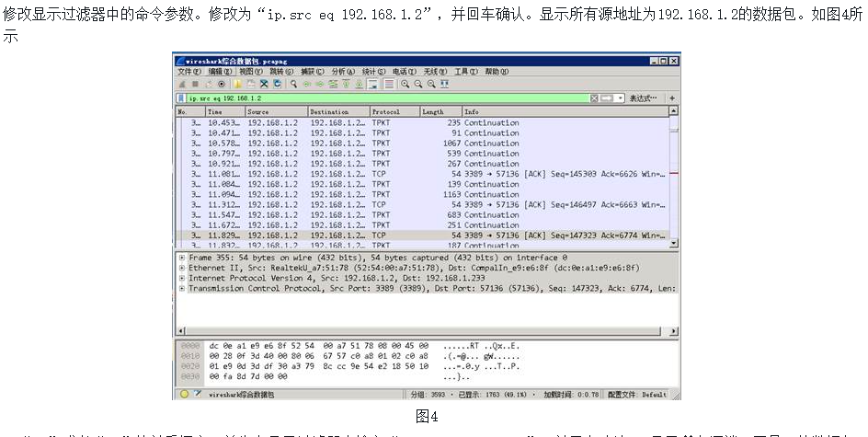Click the packet list scroll down arrow

point(674,243)
